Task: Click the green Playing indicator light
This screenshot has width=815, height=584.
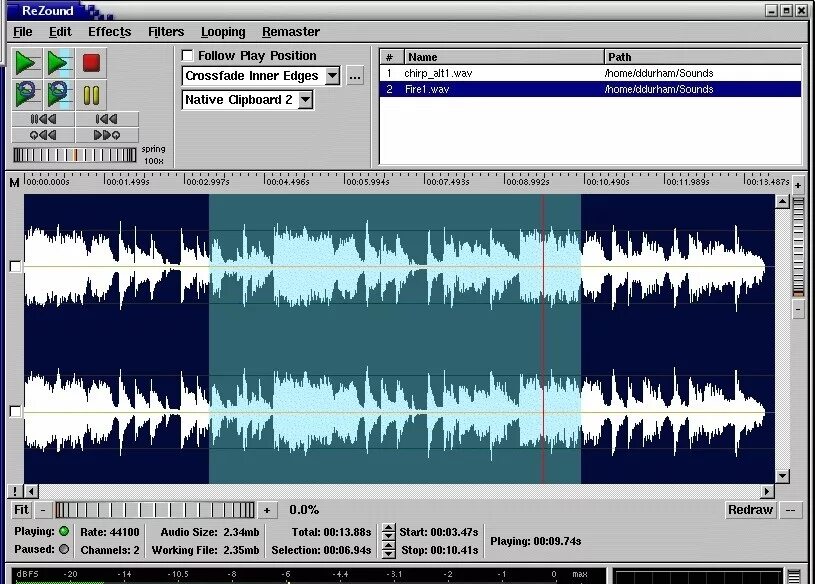Action: pyautogui.click(x=64, y=532)
